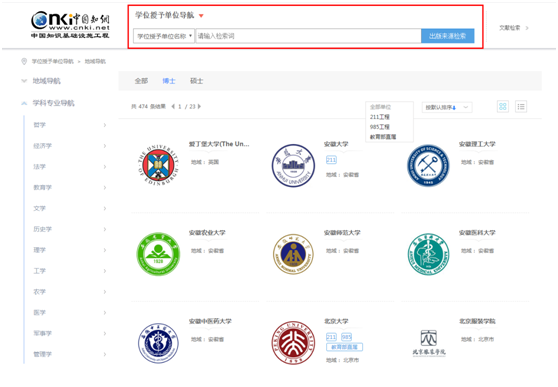Open 学位授予单位导航 dropdown arrow
This screenshot has width=558, height=387.
(201, 16)
